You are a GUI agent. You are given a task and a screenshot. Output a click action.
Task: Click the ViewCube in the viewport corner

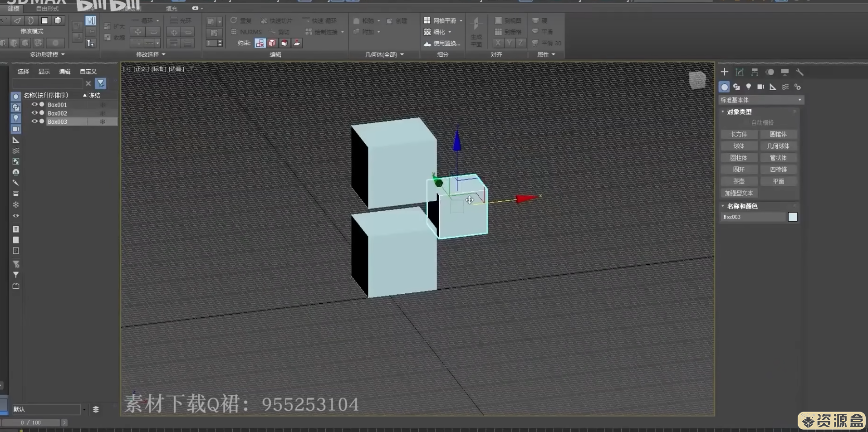(697, 80)
